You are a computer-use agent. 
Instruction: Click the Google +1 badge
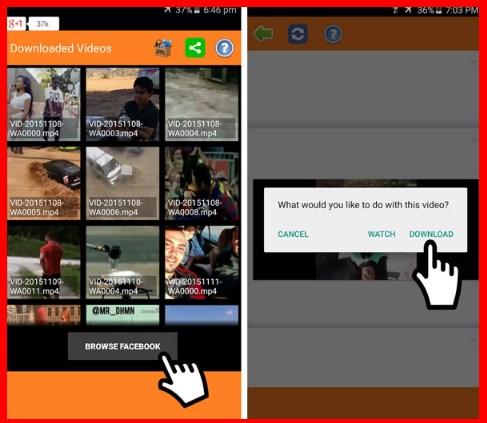[x=16, y=24]
